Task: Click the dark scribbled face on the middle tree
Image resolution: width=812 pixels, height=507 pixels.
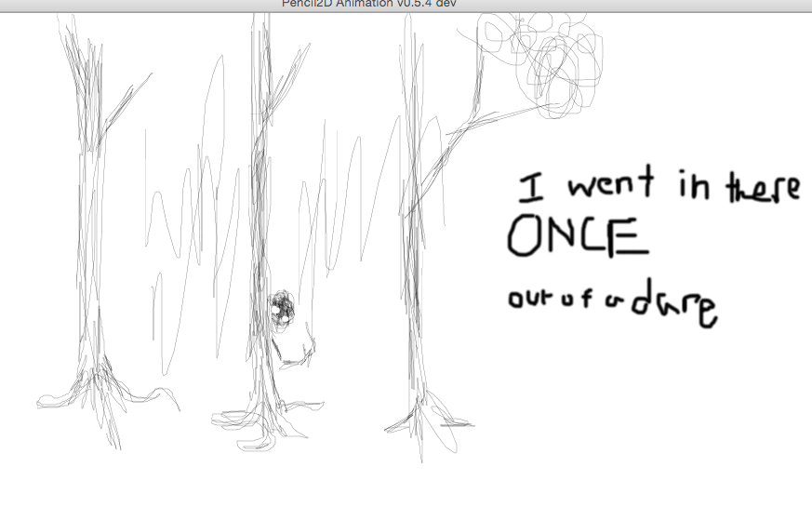Action: [281, 308]
